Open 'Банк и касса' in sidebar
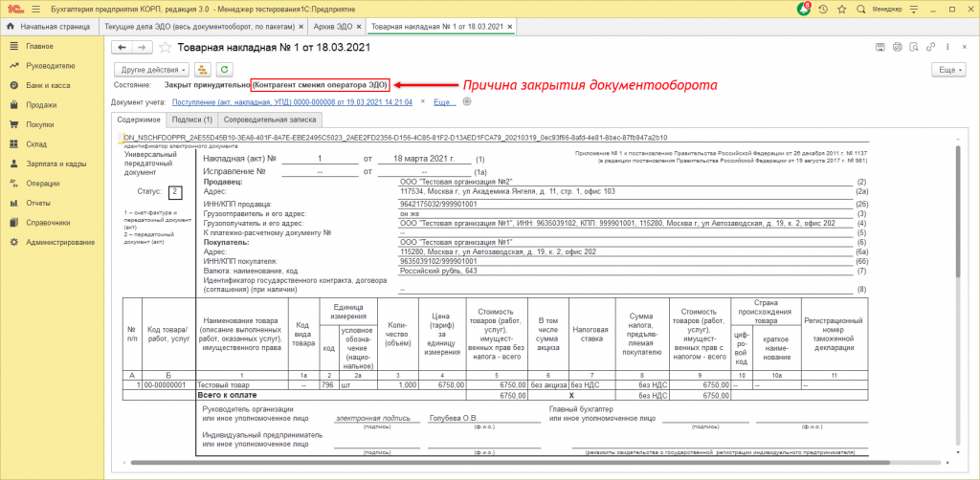Image resolution: width=980 pixels, height=480 pixels. tap(50, 86)
